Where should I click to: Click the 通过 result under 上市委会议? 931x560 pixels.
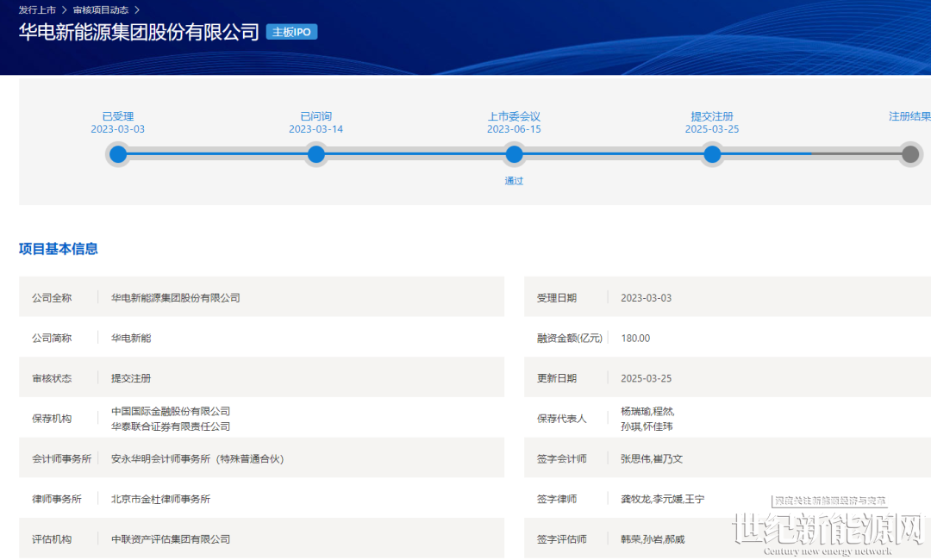(x=514, y=181)
